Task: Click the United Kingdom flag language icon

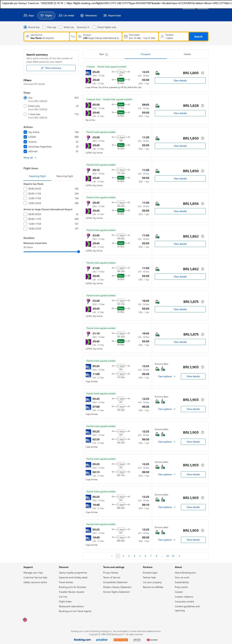Action: pyautogui.click(x=25, y=620)
